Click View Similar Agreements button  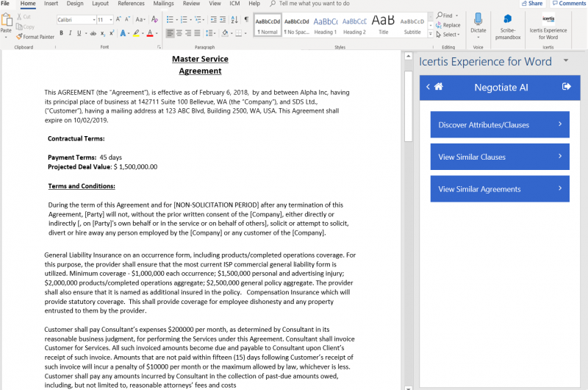[x=500, y=189]
